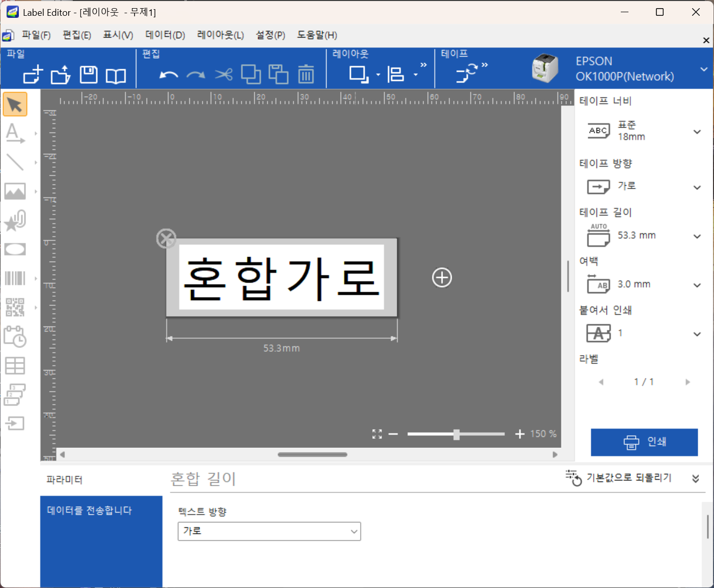714x588 pixels.
Task: Click the align objects icon
Action: (396, 75)
